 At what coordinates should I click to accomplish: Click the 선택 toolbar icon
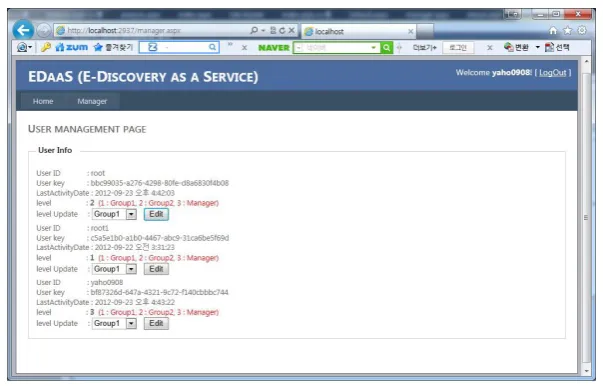557,47
